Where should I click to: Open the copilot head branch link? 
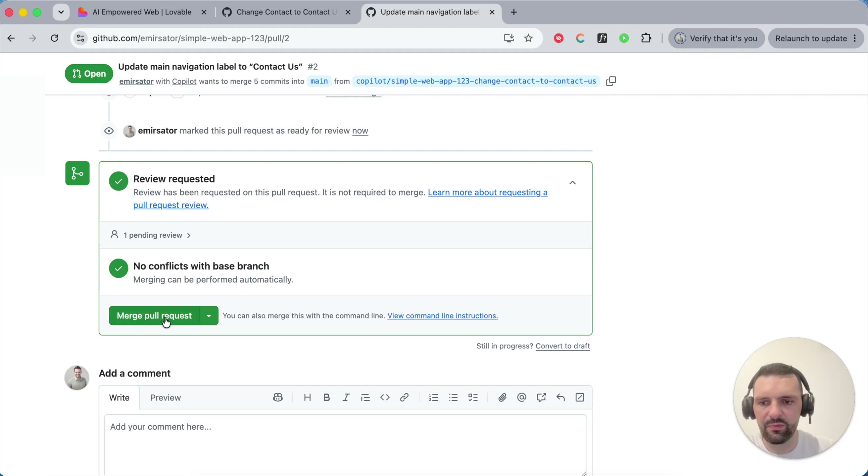click(x=476, y=81)
